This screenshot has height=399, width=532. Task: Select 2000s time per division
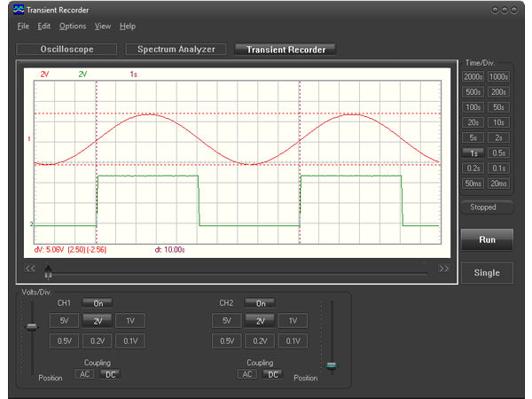(473, 77)
